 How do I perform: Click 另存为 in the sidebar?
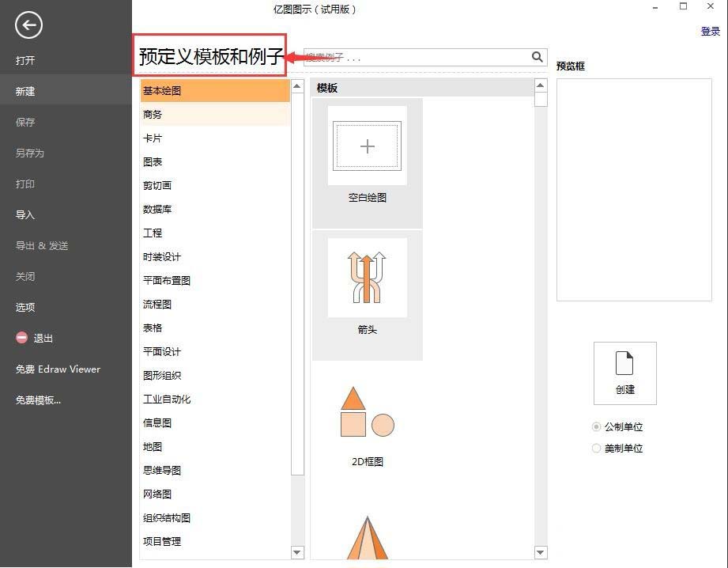pos(30,153)
